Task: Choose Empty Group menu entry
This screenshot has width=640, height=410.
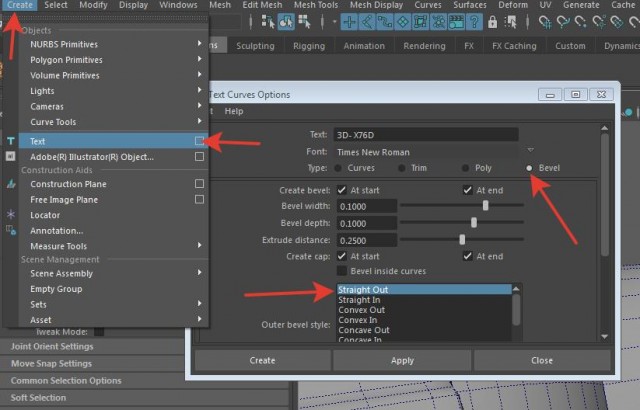Action: point(56,289)
